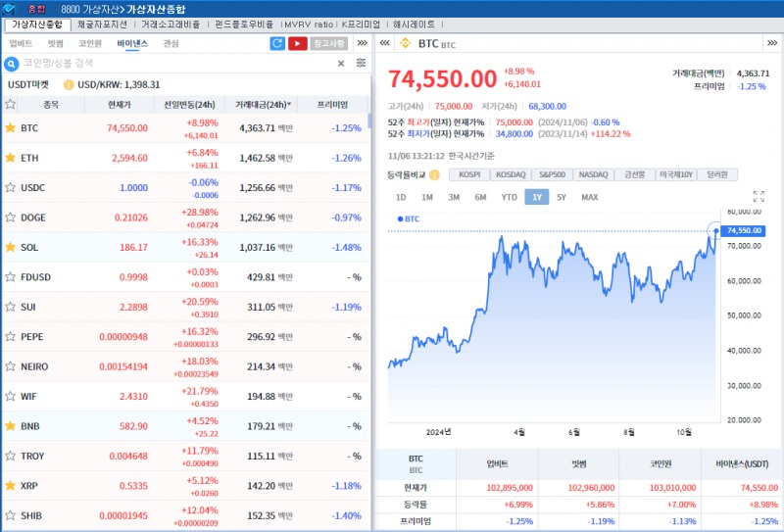Image resolution: width=784 pixels, height=532 pixels.
Task: Compare with NASDAQ button
Action: [594, 174]
